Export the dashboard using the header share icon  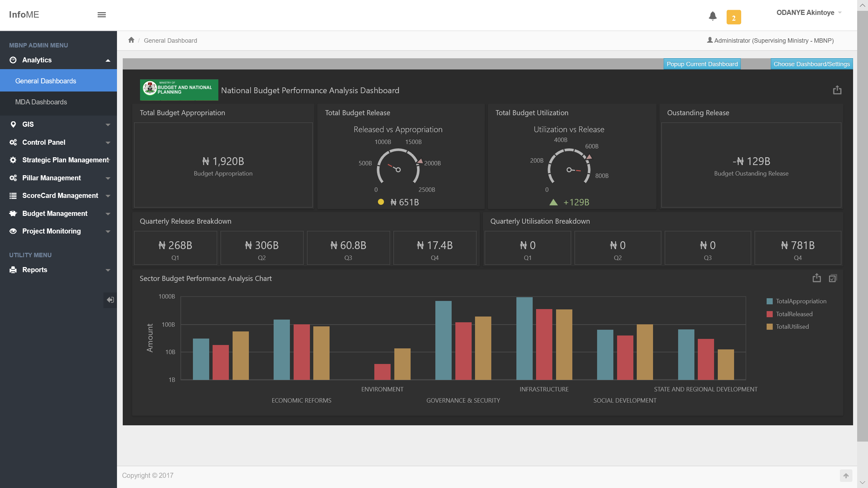point(837,90)
